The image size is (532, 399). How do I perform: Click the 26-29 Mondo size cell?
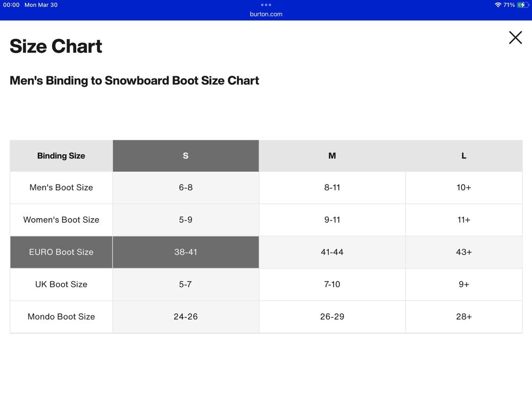[332, 317]
